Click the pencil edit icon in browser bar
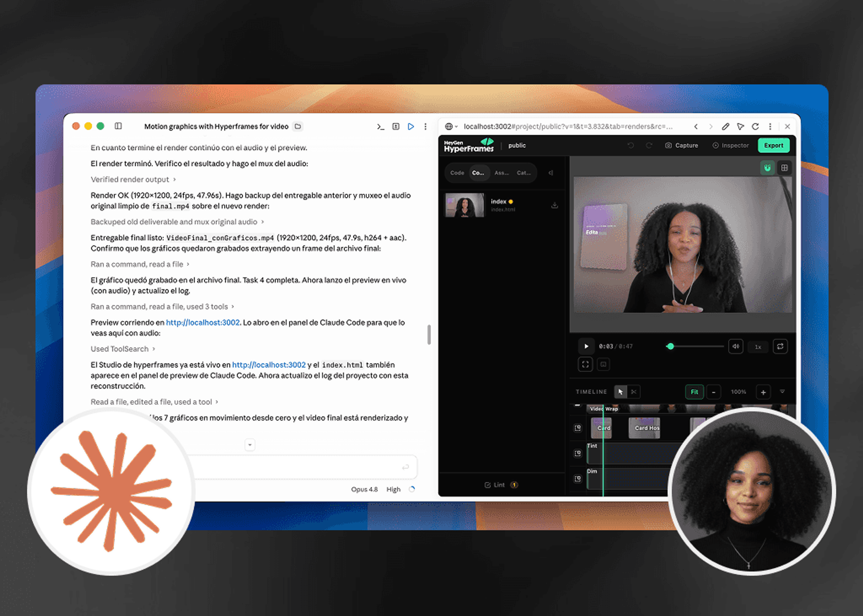The height and width of the screenshot is (616, 863). tap(726, 126)
